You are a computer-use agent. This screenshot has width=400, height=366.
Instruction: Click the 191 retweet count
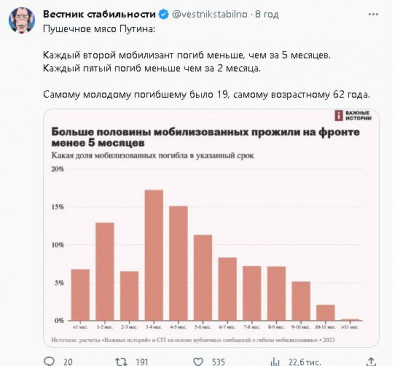(x=142, y=362)
